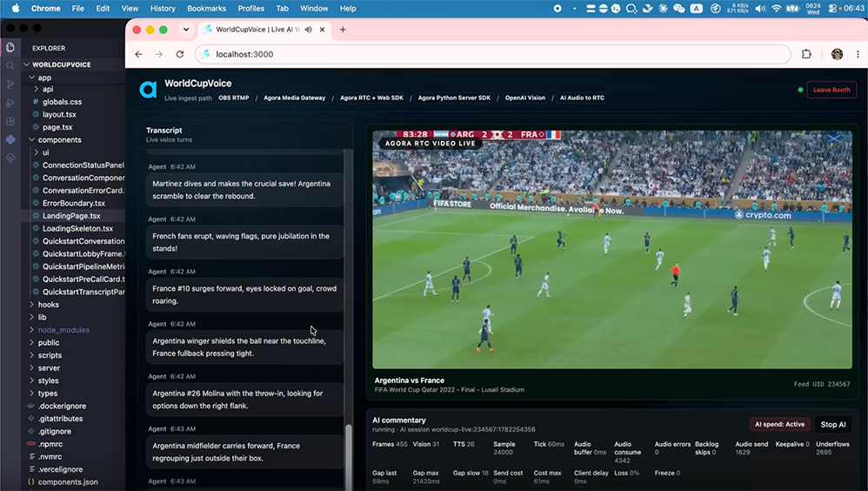
Task: Click the localhost:3000 address bar
Action: point(492,54)
